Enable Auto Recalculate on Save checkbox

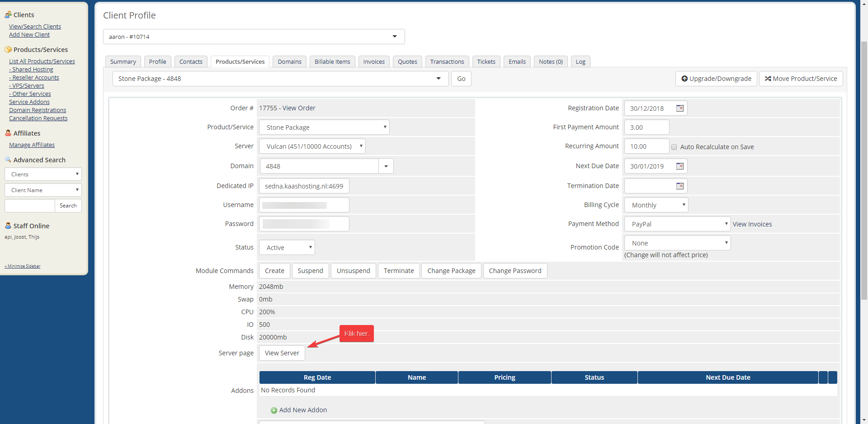[674, 147]
